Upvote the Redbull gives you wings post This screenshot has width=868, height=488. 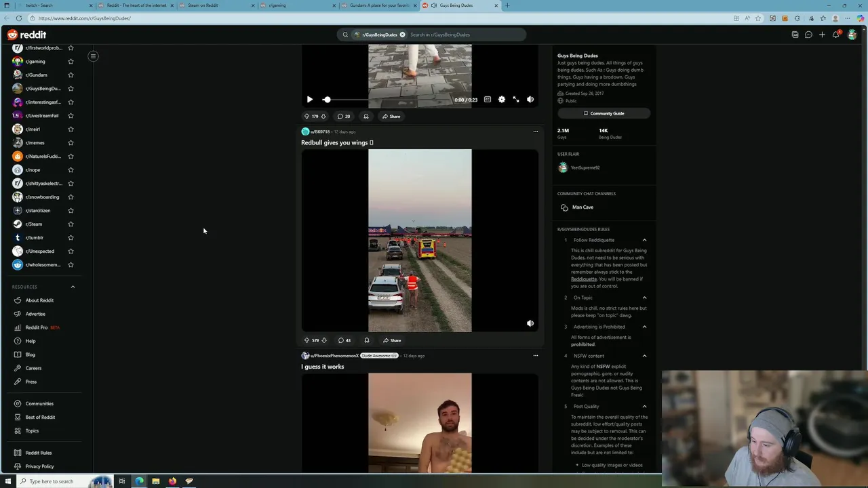click(307, 340)
